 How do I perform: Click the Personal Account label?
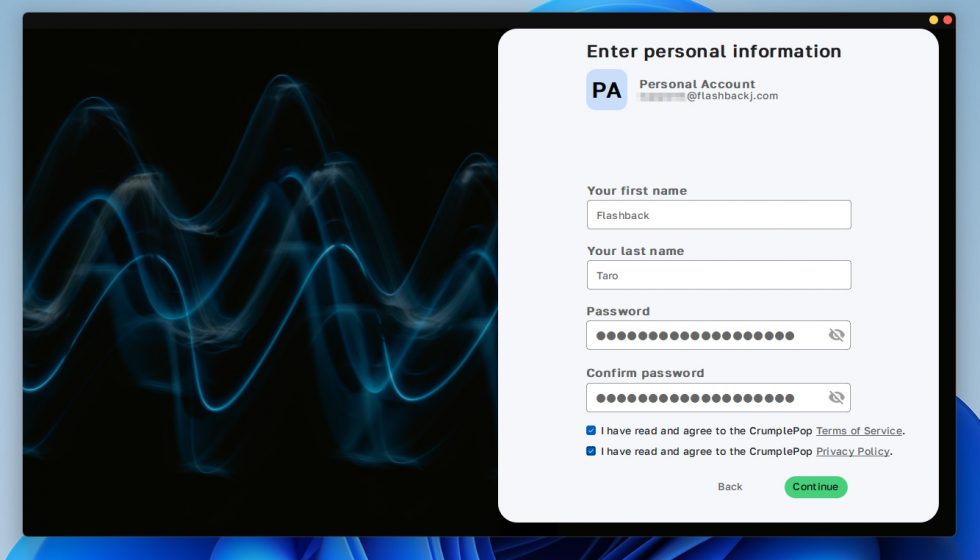tap(697, 84)
